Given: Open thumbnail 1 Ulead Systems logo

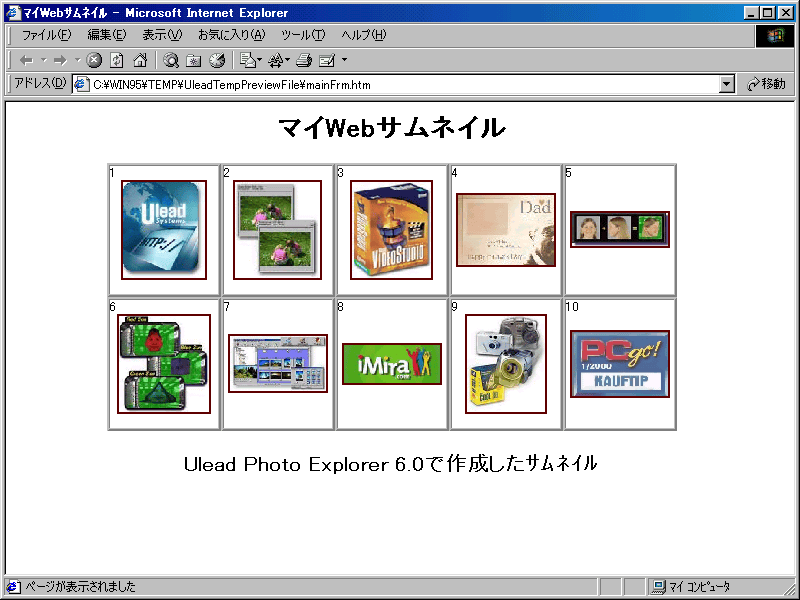Looking at the screenshot, I should (164, 230).
